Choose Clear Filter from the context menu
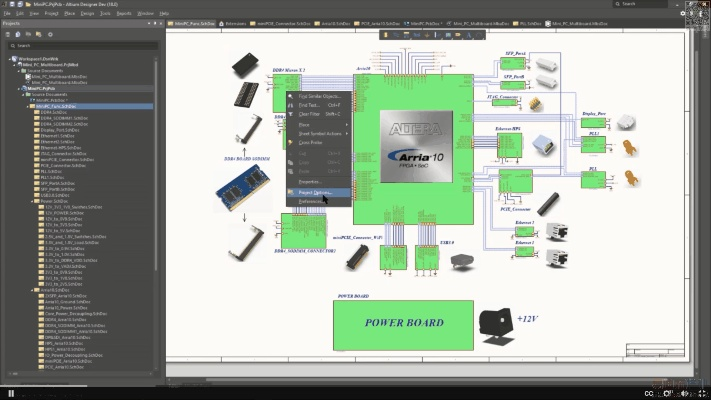Viewport: 711px width, 400px height. click(312, 114)
